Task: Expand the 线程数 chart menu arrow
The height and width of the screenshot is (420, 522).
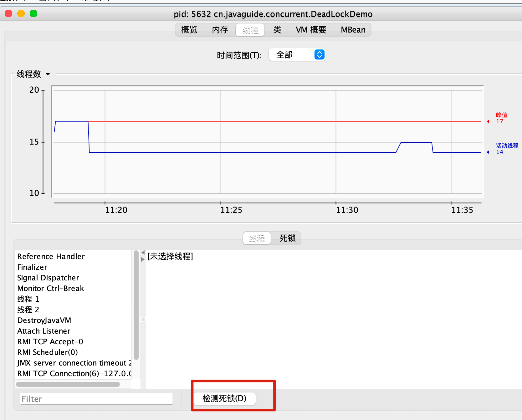Action: (x=48, y=74)
